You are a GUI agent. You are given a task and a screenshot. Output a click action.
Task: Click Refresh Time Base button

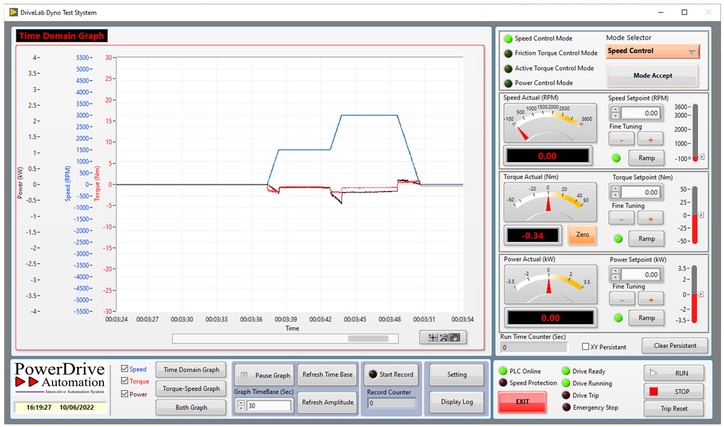click(x=327, y=374)
